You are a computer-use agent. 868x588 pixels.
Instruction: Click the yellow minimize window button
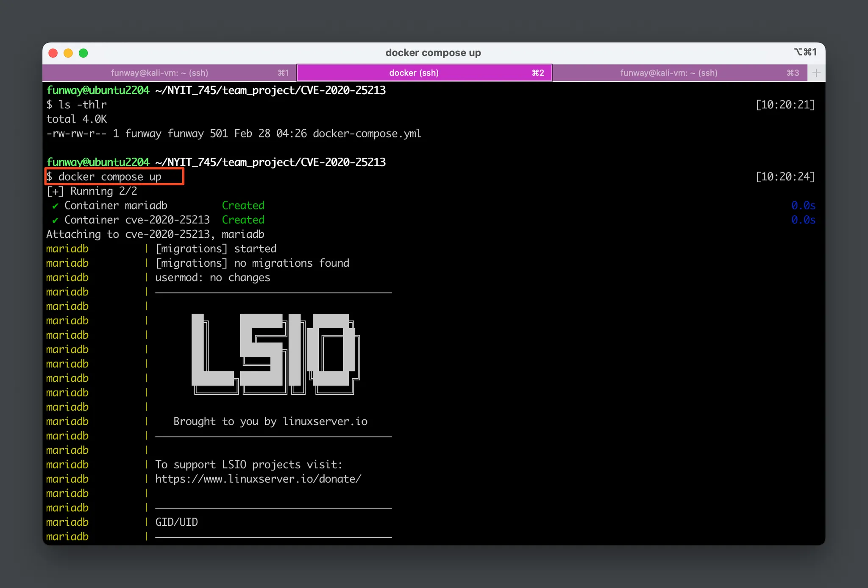point(68,53)
